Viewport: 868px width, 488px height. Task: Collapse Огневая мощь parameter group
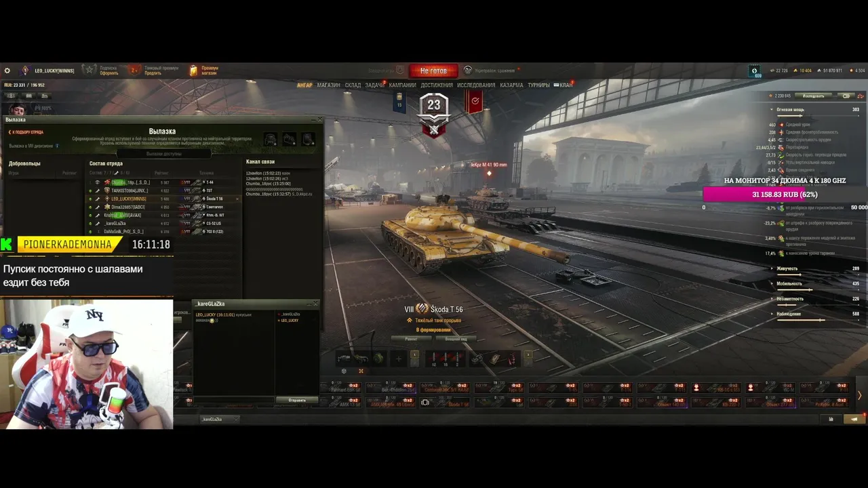tap(772, 109)
